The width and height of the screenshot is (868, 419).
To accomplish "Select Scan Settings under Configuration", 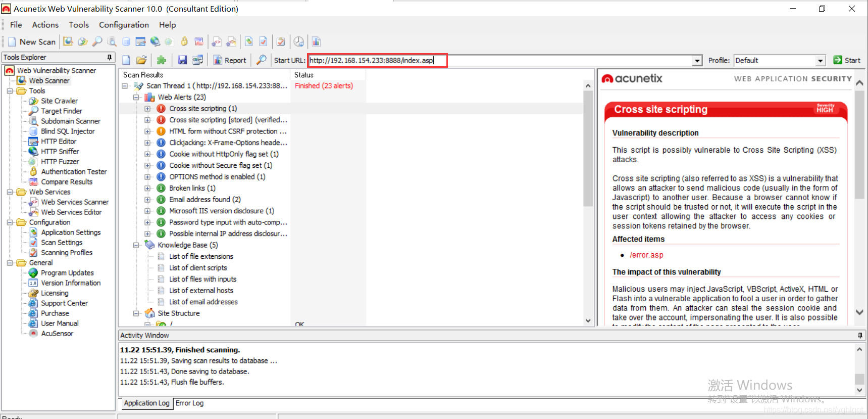I will [x=62, y=243].
